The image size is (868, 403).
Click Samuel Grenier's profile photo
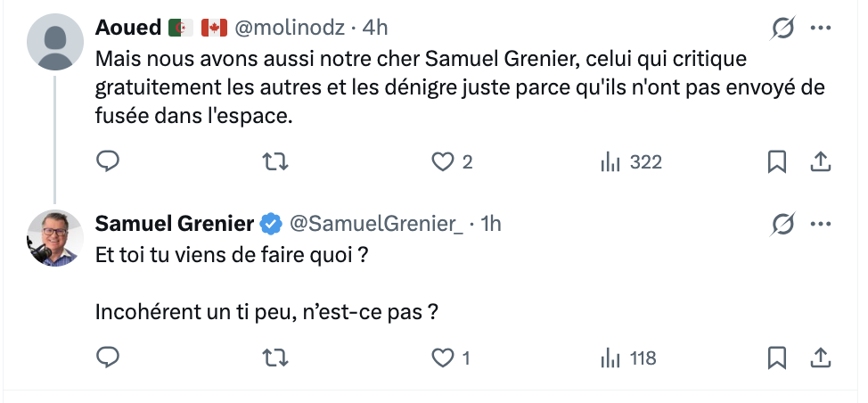point(55,238)
